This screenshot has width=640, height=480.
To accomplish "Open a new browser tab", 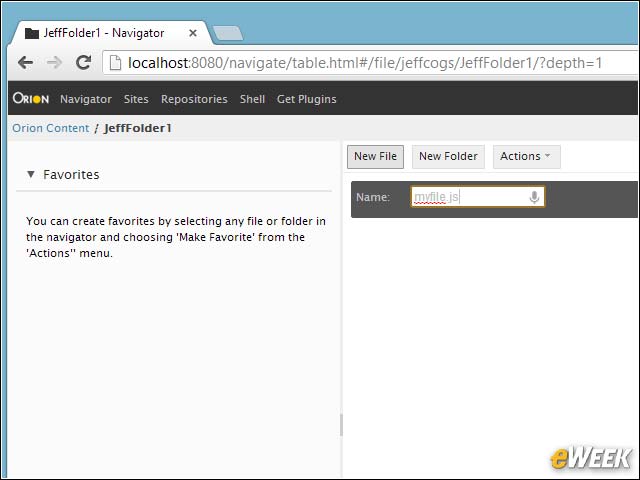I will point(228,33).
